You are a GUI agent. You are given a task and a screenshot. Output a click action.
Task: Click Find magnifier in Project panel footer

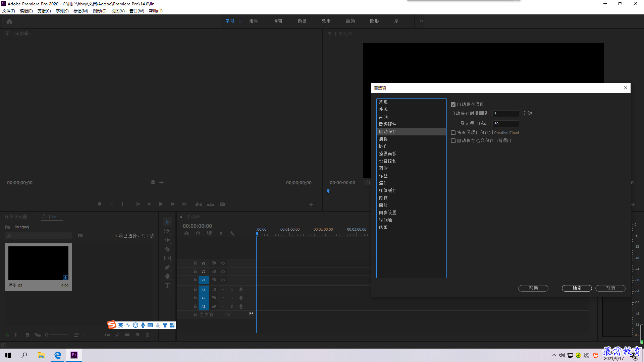point(117,335)
